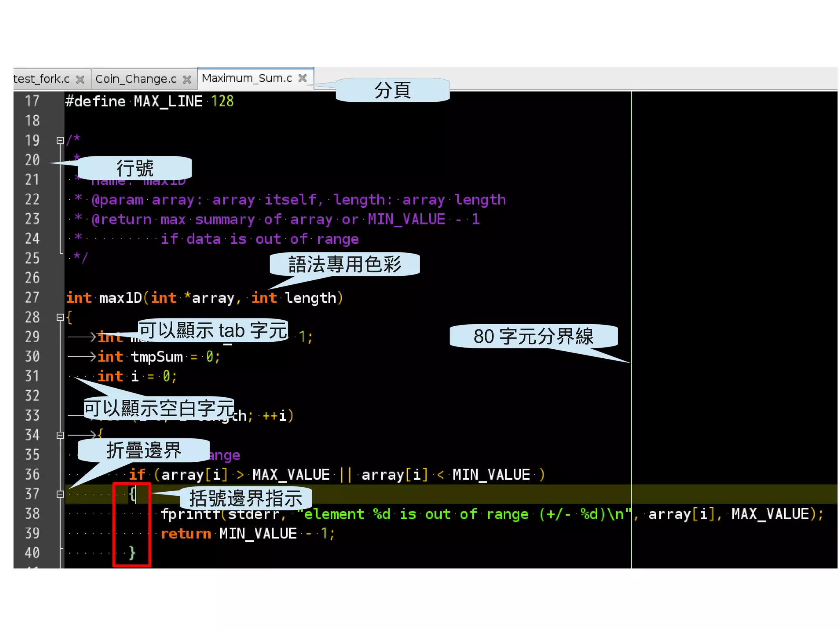Switch to the Coin_Change.c tab
This screenshot has height=630, width=840.
pyautogui.click(x=136, y=79)
